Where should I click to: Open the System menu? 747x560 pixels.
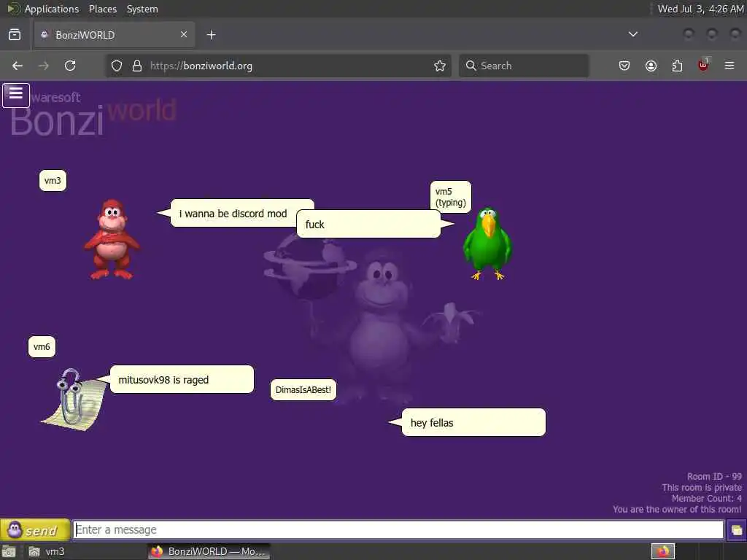pyautogui.click(x=142, y=9)
